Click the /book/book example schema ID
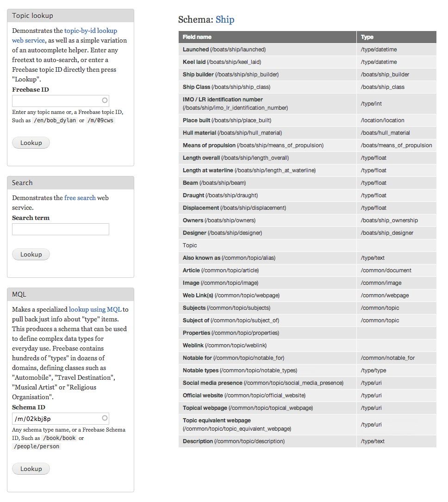The height and width of the screenshot is (502, 448). point(60,438)
